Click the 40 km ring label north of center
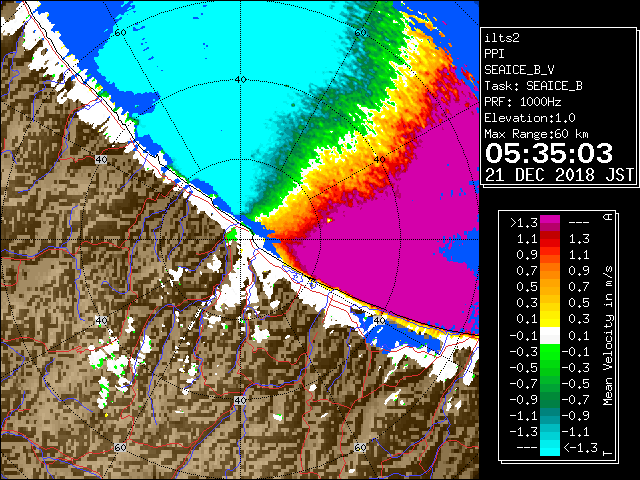 240,79
